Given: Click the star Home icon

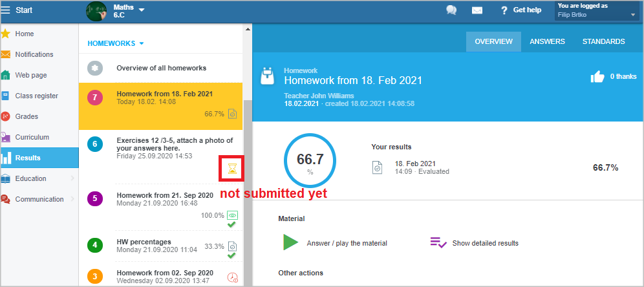Looking at the screenshot, I should pos(5,34).
